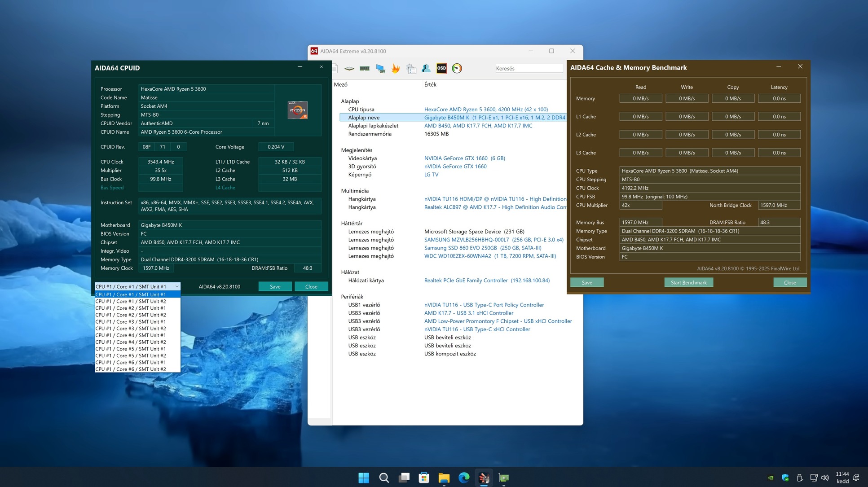
Task: Open the NVIDIA GeForce GTX 1660 (6 GB) link
Action: click(464, 158)
